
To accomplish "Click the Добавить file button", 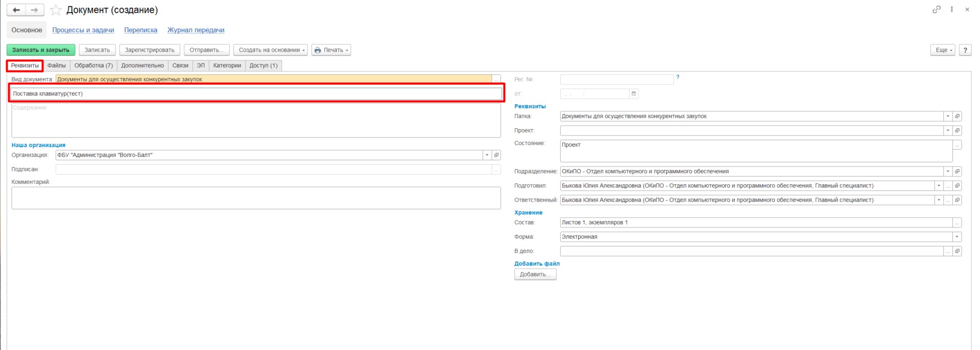I will tap(535, 274).
